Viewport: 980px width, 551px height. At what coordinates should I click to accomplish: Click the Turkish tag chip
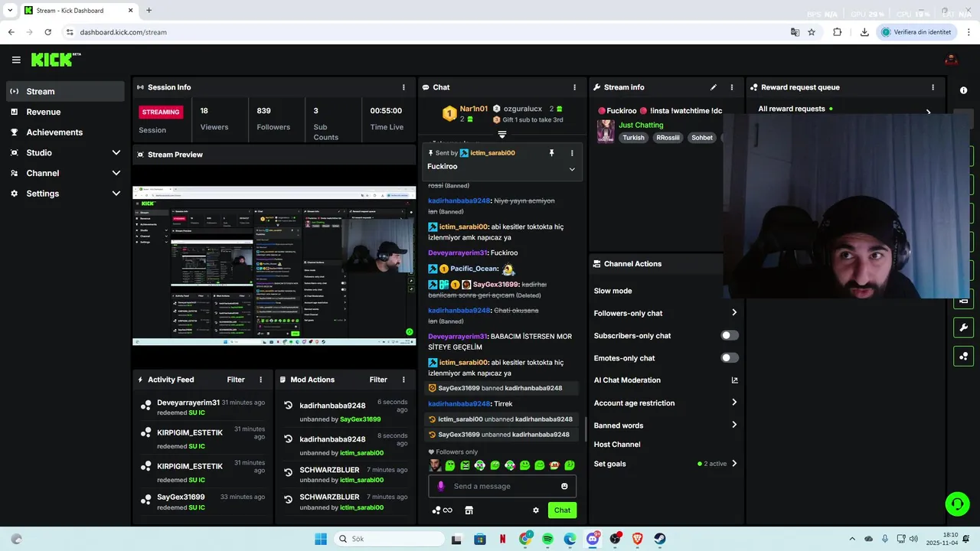coord(633,138)
